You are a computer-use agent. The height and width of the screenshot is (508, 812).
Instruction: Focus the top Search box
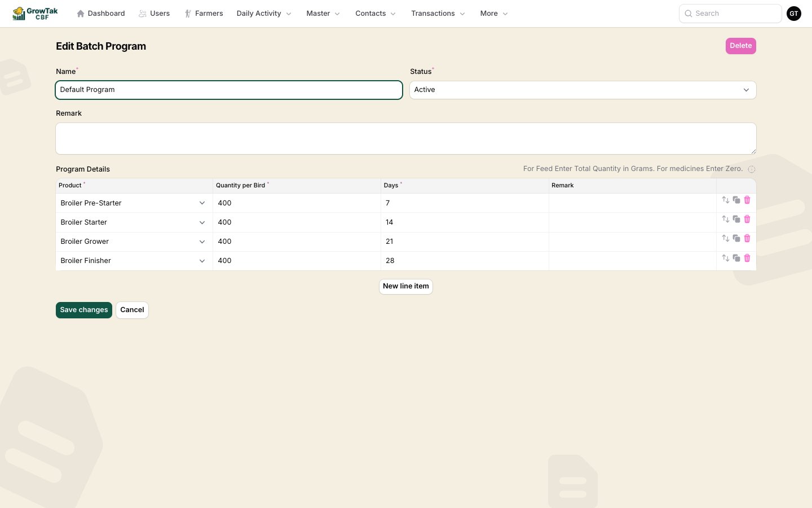730,14
